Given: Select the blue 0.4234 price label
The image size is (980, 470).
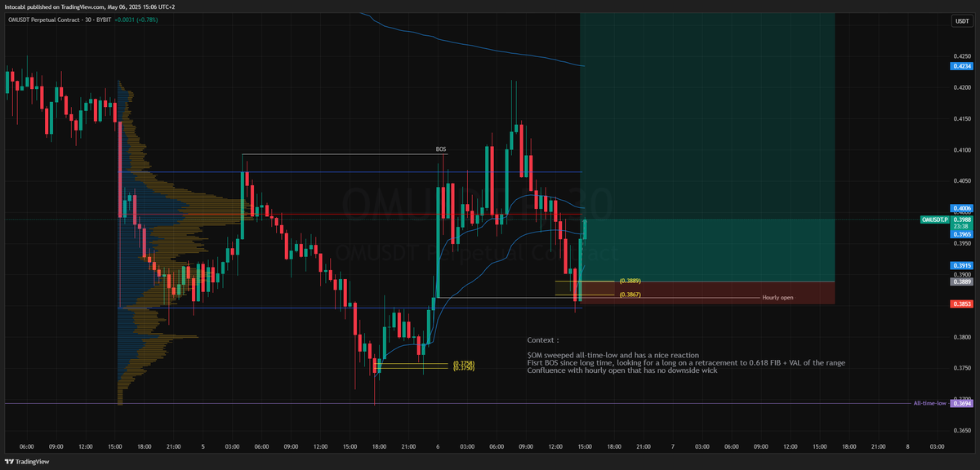Looking at the screenshot, I should (x=960, y=67).
